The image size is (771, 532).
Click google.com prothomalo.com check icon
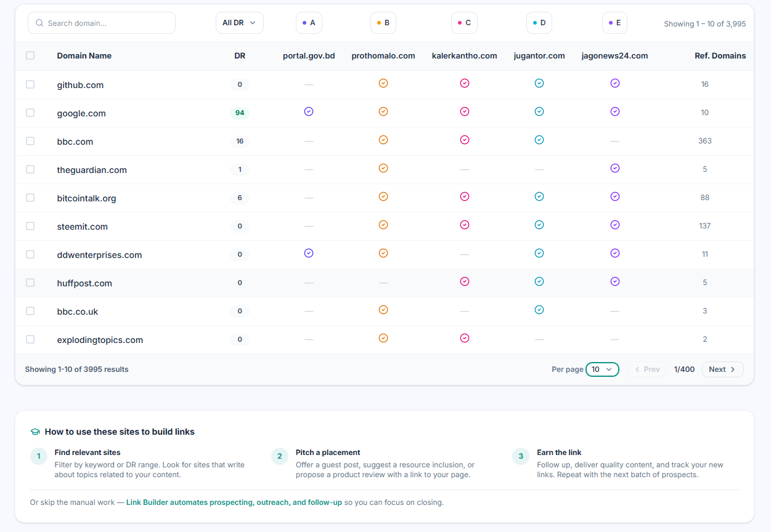tap(383, 111)
